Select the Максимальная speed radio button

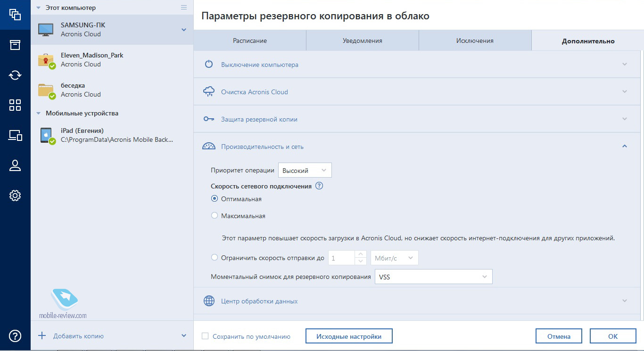(215, 216)
